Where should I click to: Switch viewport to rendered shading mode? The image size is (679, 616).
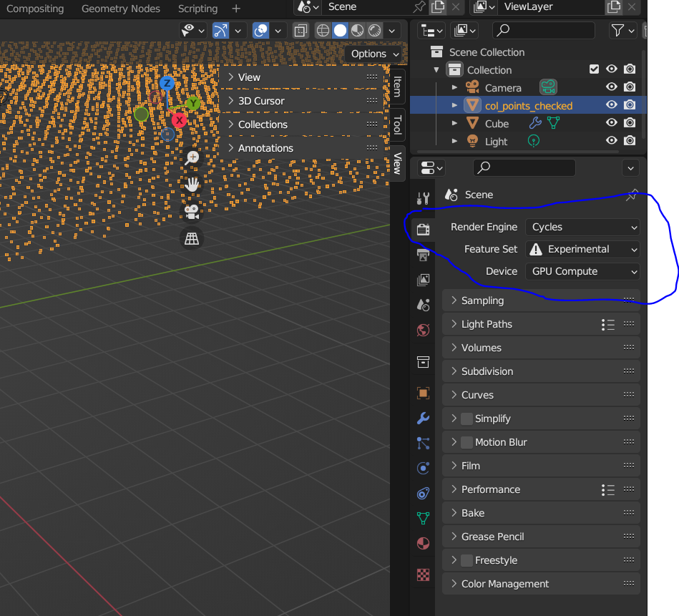point(373,31)
